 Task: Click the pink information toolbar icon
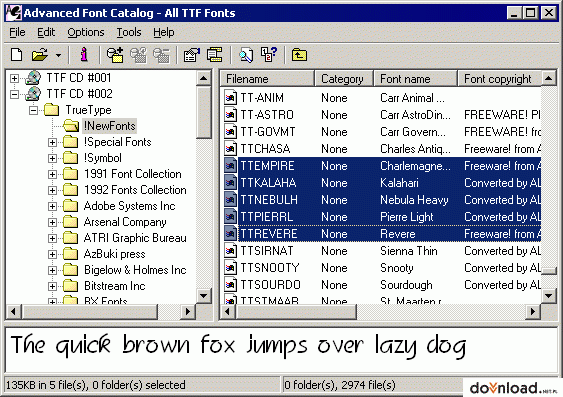pyautogui.click(x=84, y=55)
